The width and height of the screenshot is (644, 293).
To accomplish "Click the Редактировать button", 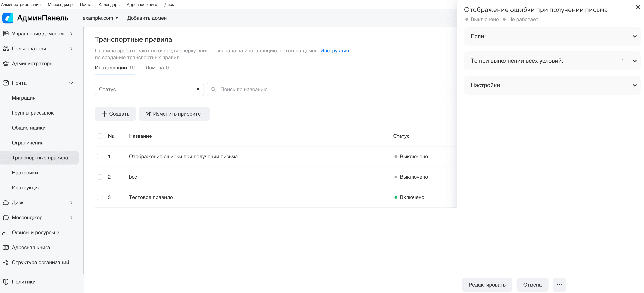I will click(x=487, y=285).
